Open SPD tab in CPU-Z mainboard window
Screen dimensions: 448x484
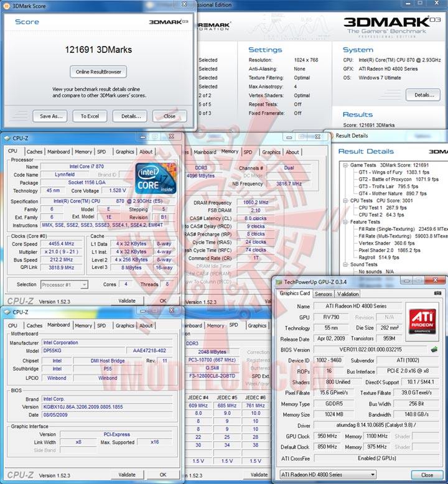click(101, 325)
